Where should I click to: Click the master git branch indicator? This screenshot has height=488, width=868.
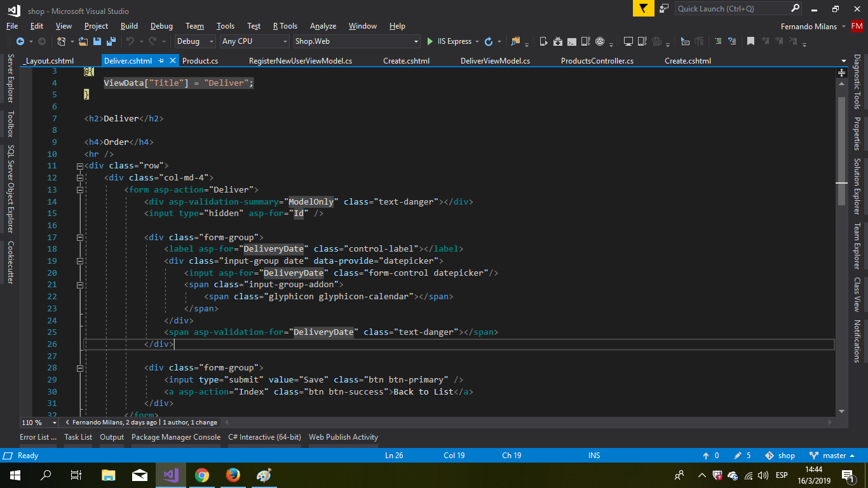[834, 456]
